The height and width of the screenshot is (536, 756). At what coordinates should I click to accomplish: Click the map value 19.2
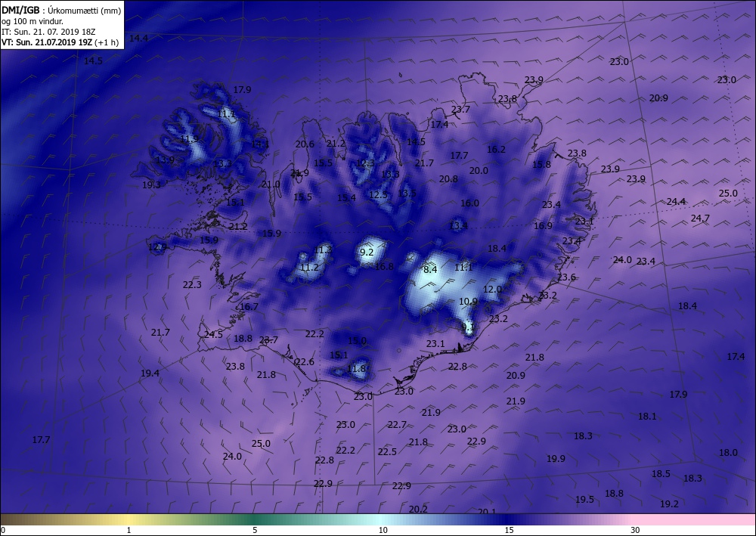[669, 504]
